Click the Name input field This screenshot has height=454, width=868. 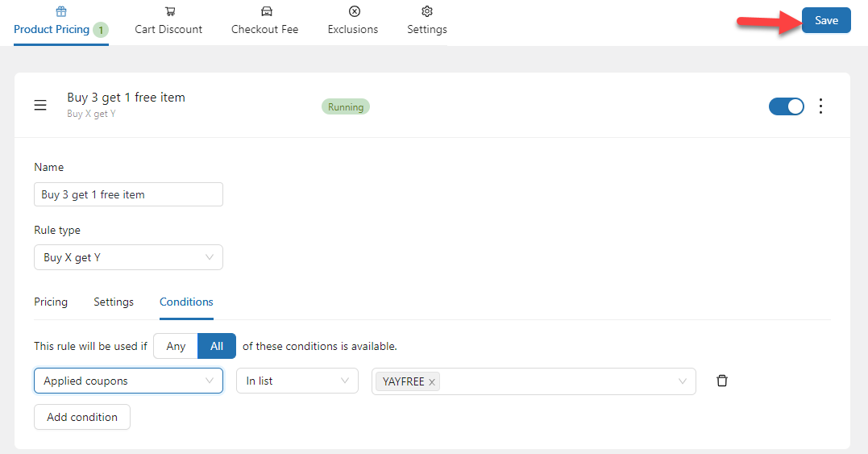click(128, 194)
